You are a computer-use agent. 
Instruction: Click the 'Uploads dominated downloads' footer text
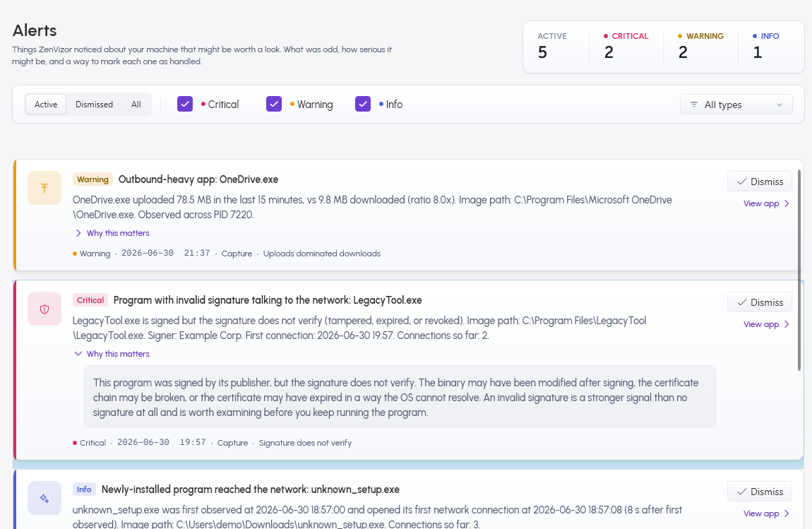321,254
